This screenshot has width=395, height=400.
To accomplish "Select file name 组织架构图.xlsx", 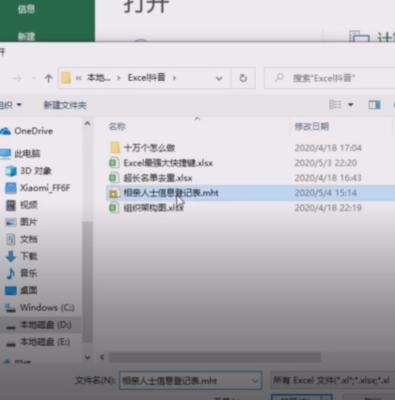I will coord(154,208).
